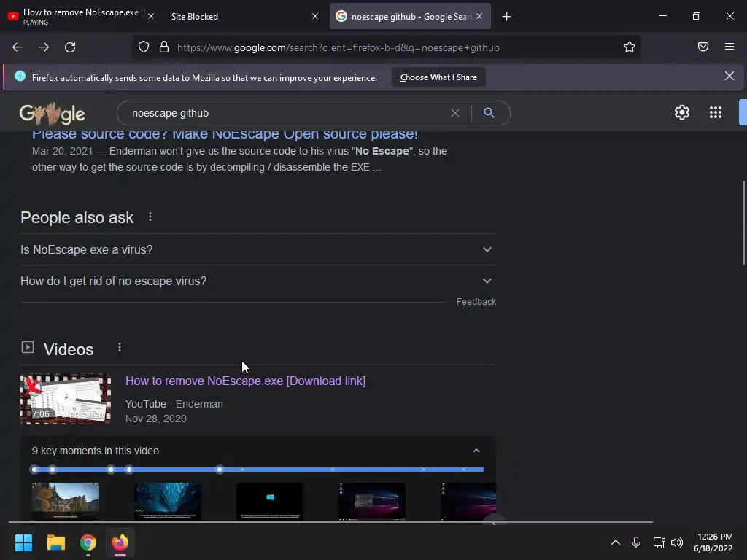Open the Videos section options dots
Viewport: 747px width, 560px height.
pos(120,348)
